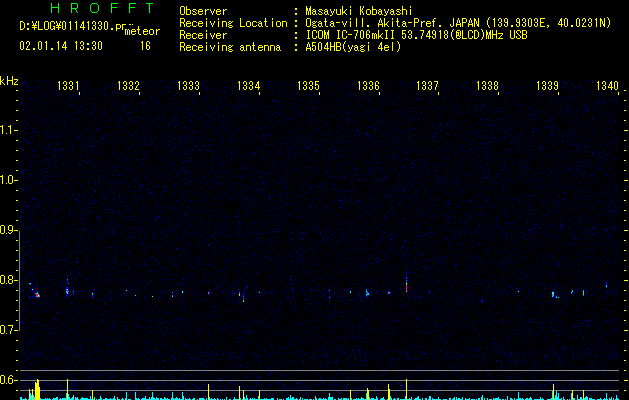
Task: Click the Observer field label
Action: [203, 11]
